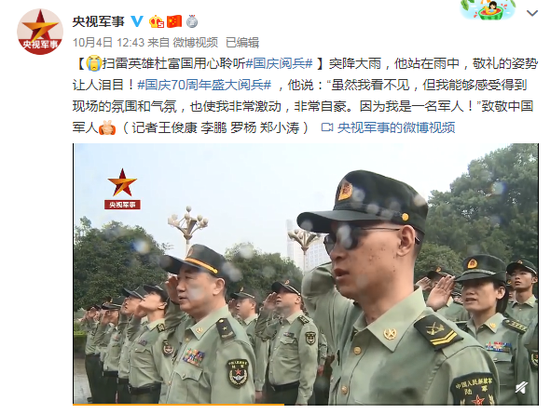The width and height of the screenshot is (550, 414).
Task: Open the 央视军事 profile avatar
Action: [40, 32]
